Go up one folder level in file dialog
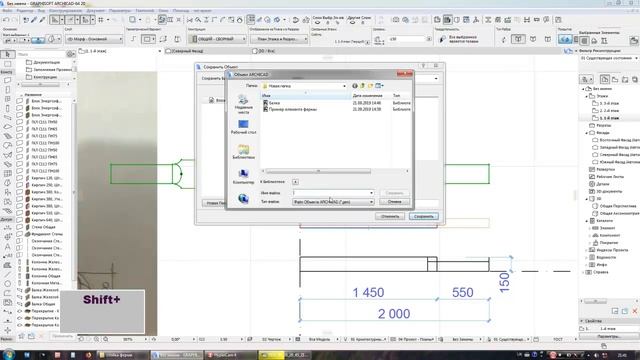 [x=362, y=86]
